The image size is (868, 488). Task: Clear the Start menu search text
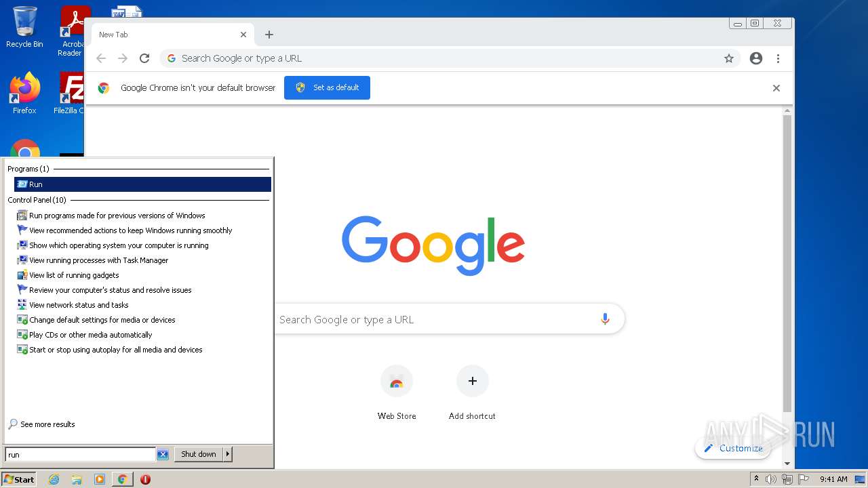(x=163, y=455)
